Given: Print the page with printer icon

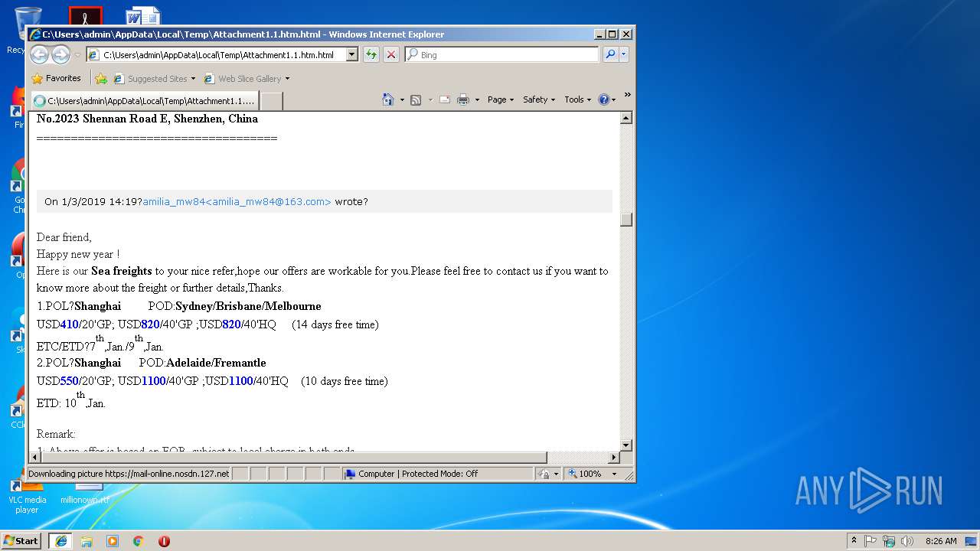Looking at the screenshot, I should [463, 99].
